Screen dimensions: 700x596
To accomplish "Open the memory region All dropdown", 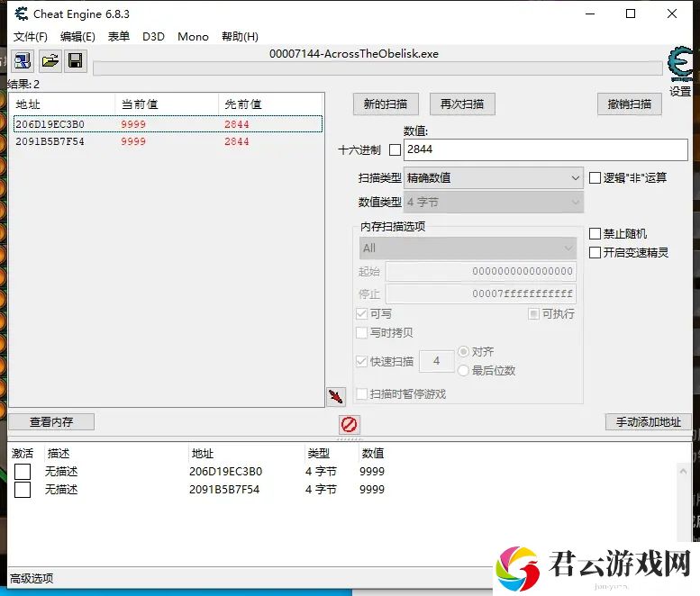I will (468, 248).
